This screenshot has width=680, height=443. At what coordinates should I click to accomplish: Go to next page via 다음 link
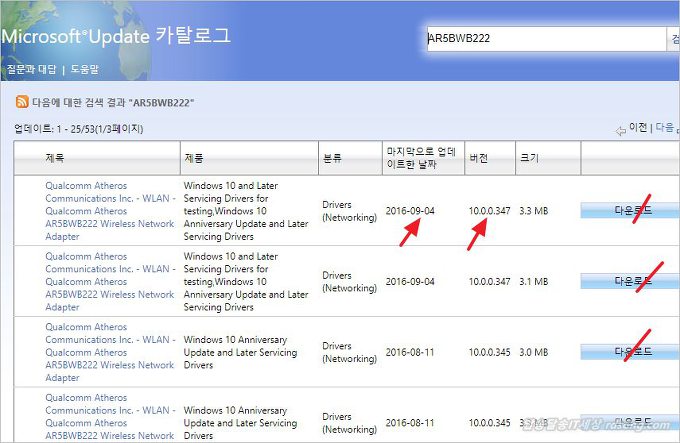point(664,128)
